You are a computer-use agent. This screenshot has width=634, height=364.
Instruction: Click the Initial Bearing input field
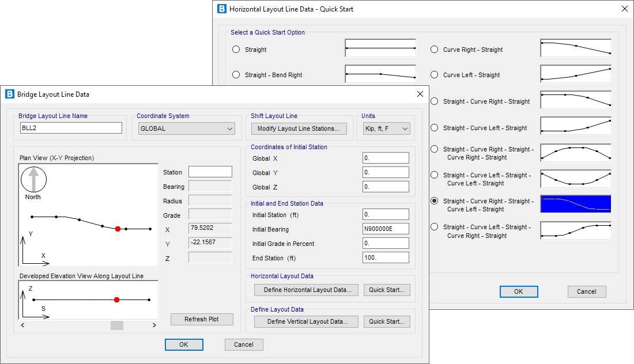coord(386,229)
